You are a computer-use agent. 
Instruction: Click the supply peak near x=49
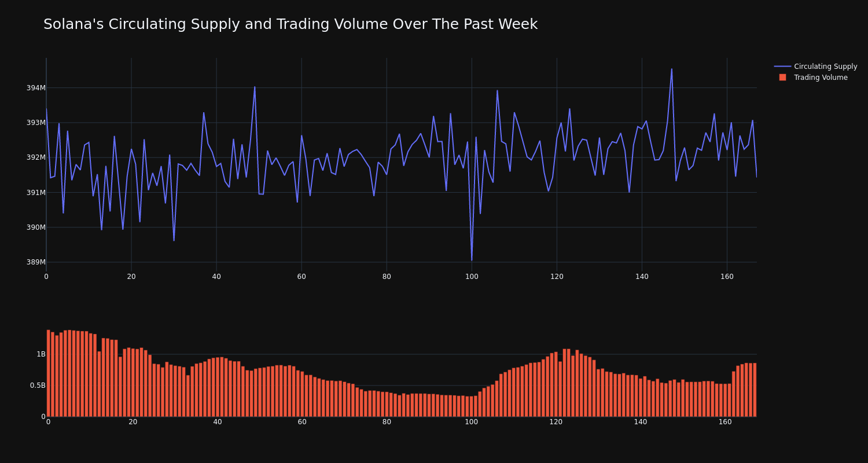coord(255,87)
